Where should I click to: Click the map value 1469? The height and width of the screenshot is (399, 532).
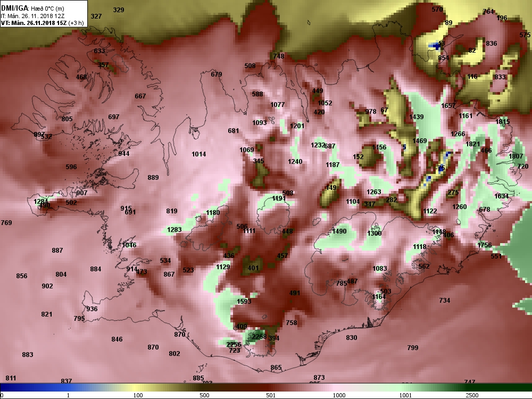point(420,140)
